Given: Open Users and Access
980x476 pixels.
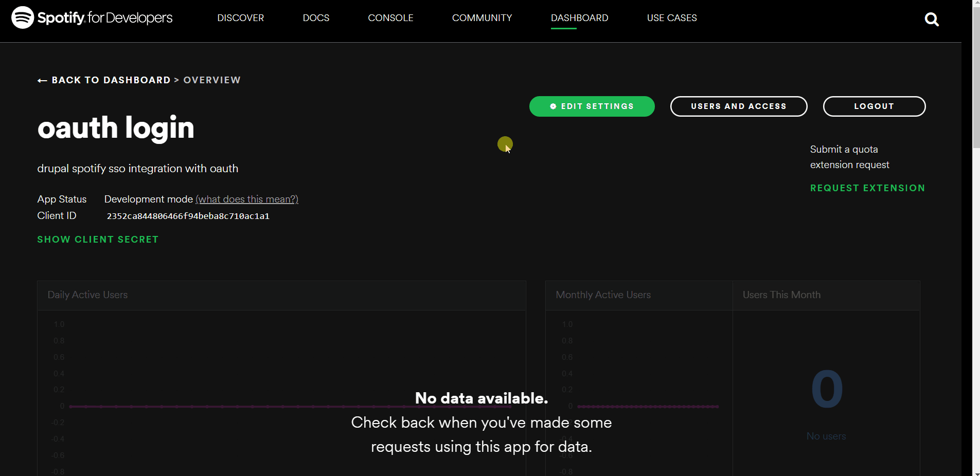Looking at the screenshot, I should [739, 106].
